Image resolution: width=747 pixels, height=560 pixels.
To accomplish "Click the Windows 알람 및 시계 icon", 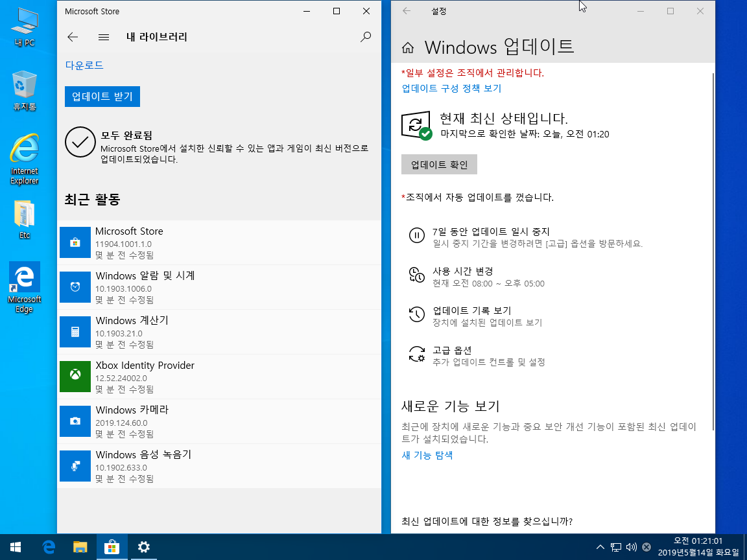I will 75,287.
